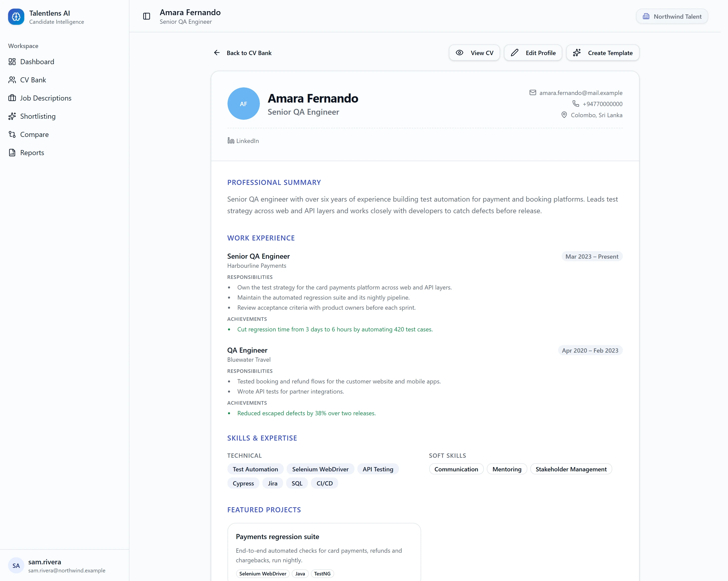728x581 pixels.
Task: Click the Mentoring soft skill tag
Action: (507, 469)
